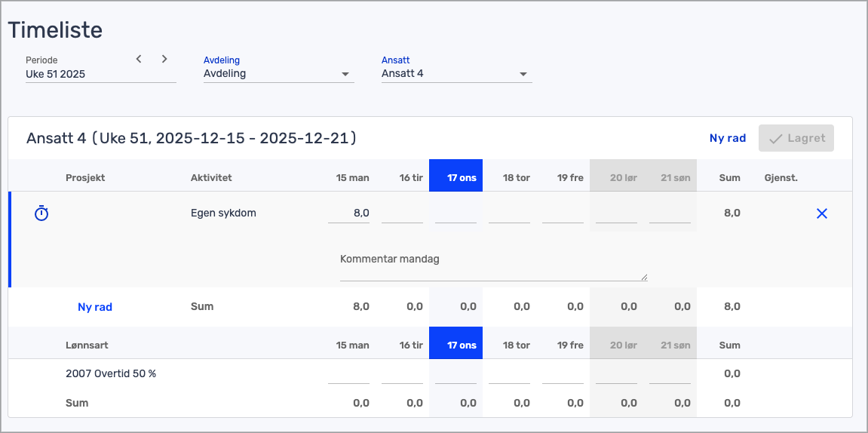Image resolution: width=868 pixels, height=433 pixels.
Task: Click Monday field for 2007 Overtid 50 %
Action: click(x=348, y=374)
